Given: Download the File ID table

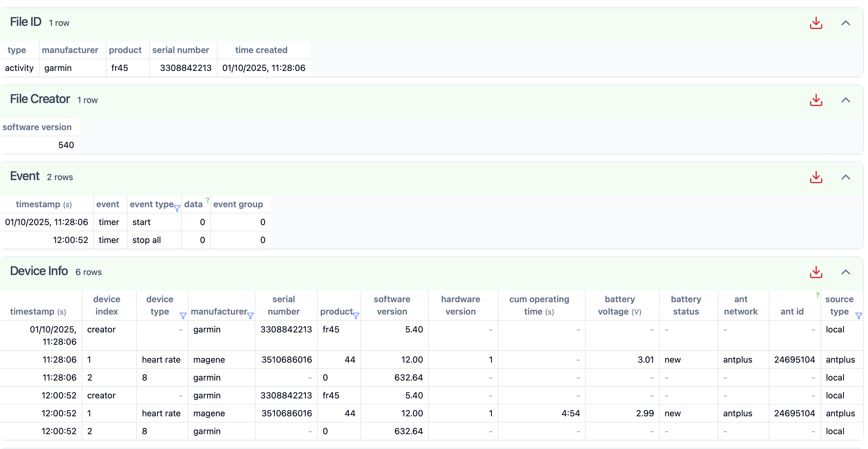Looking at the screenshot, I should click(816, 23).
